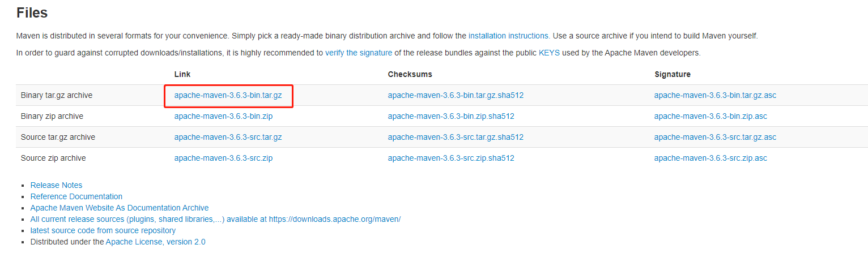Open the bin.tar.gz sha512 checksum

pyautogui.click(x=456, y=96)
